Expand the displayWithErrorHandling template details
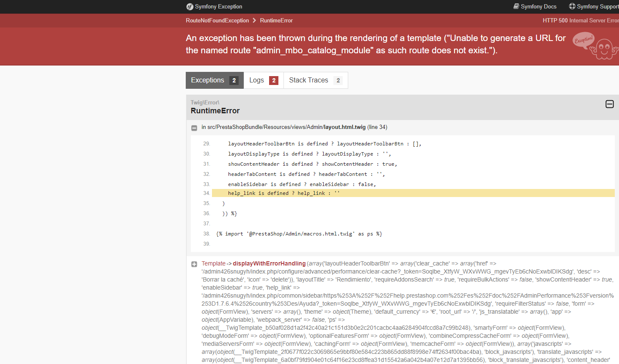The height and width of the screenshot is (364, 619). point(194,264)
